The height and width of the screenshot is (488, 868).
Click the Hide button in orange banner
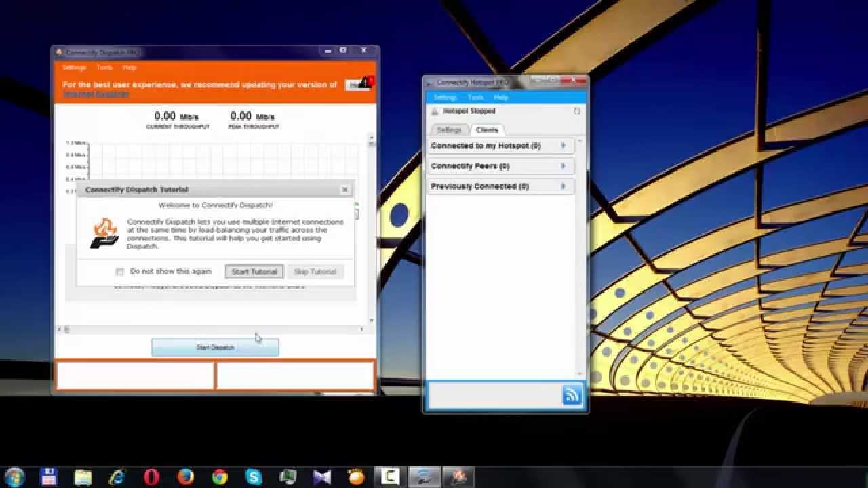(353, 85)
